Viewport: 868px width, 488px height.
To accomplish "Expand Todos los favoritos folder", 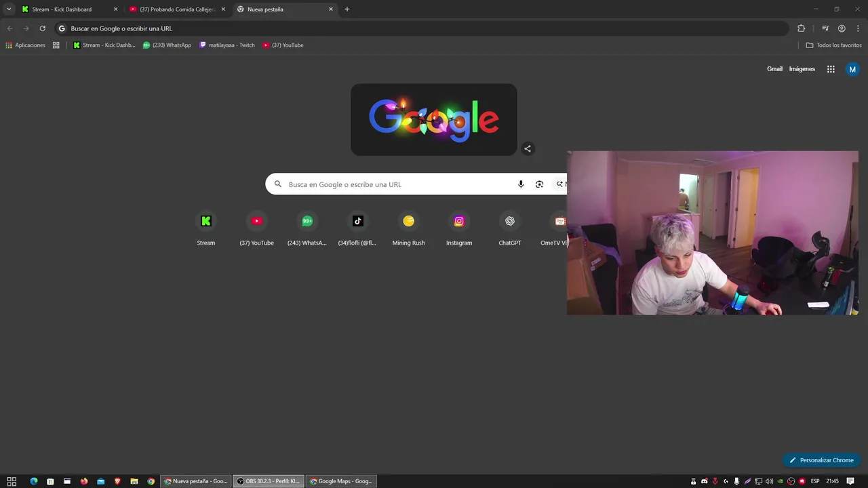I will (x=833, y=45).
